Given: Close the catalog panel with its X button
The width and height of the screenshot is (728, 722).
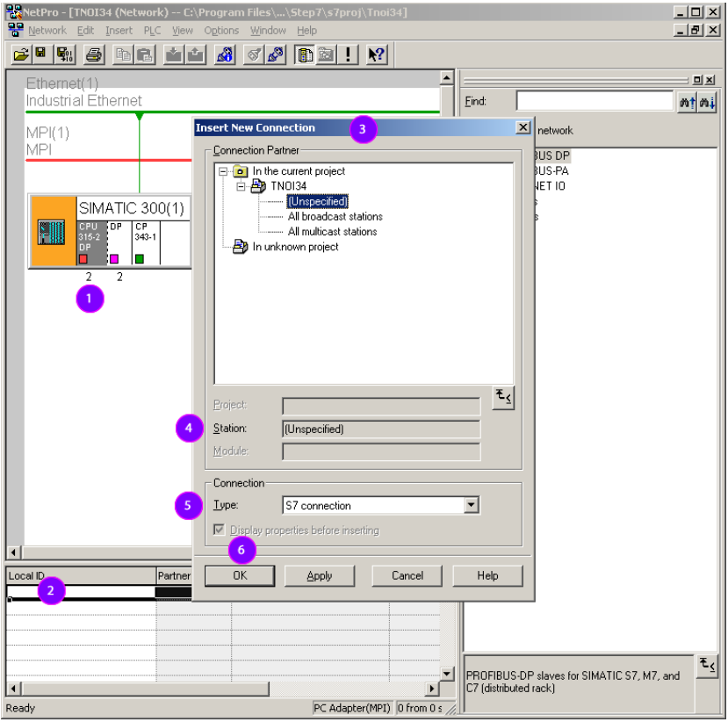Looking at the screenshot, I should pos(710,80).
